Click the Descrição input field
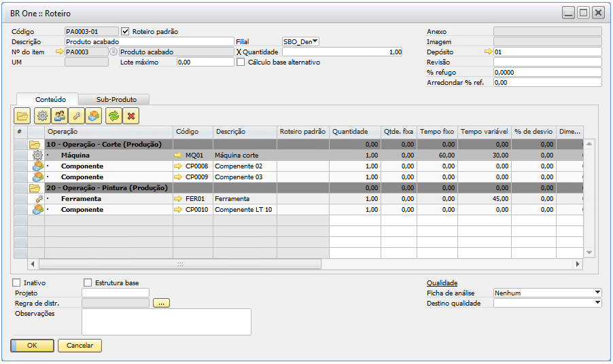Image resolution: width=613 pixels, height=364 pixels. coord(150,41)
